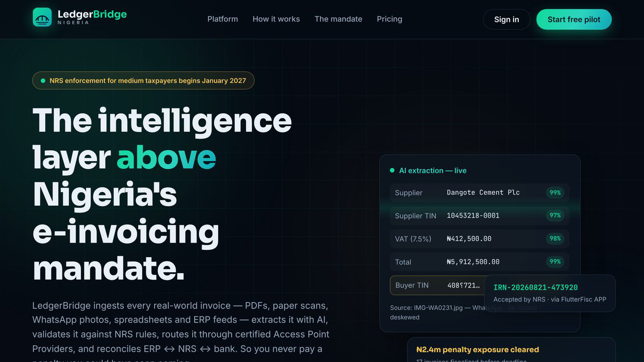The width and height of the screenshot is (644, 362).
Task: Click the 'Total' field label
Action: [403, 262]
